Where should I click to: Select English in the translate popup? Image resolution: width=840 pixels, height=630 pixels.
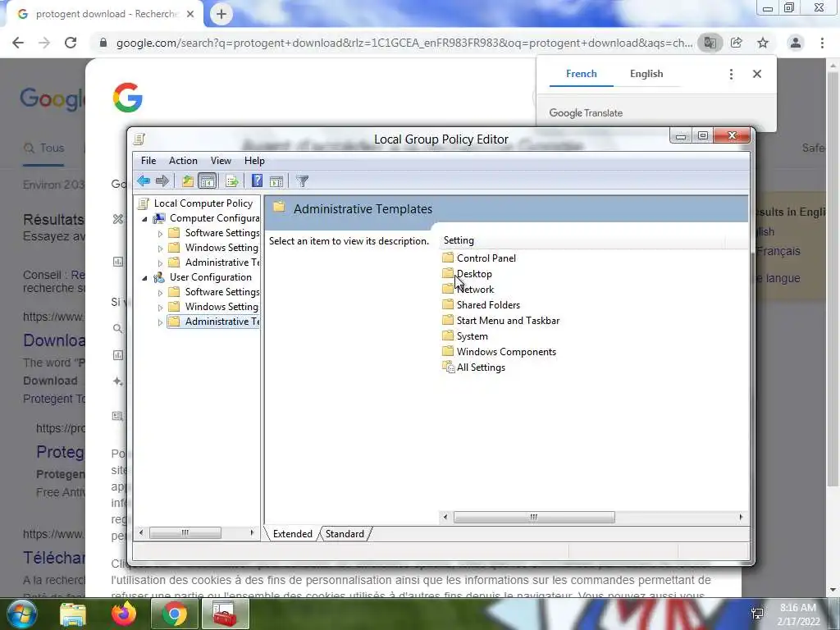(646, 74)
